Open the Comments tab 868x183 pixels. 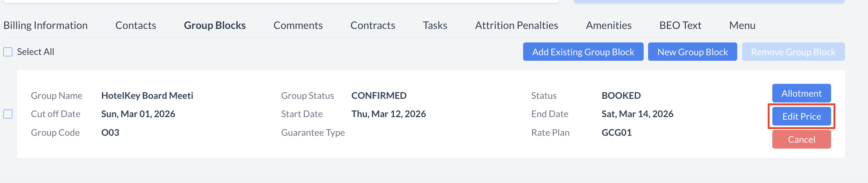pyautogui.click(x=298, y=25)
